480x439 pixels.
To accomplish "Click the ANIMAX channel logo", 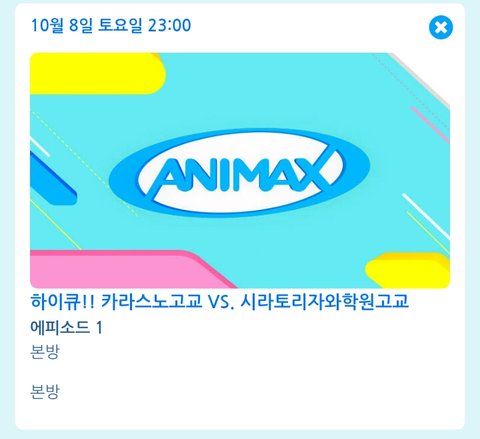I will pos(240,172).
